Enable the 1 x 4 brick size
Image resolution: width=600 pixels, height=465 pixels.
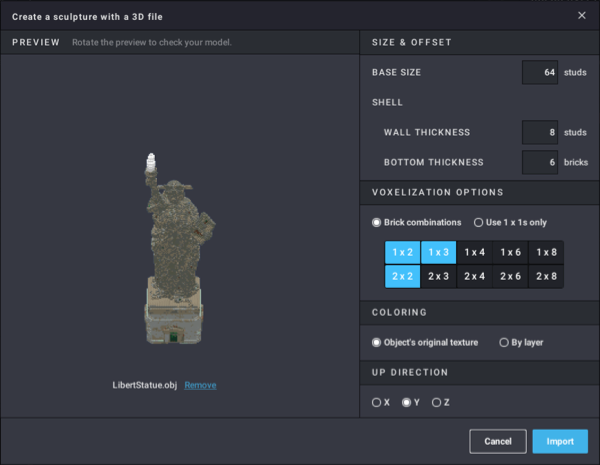pyautogui.click(x=474, y=252)
